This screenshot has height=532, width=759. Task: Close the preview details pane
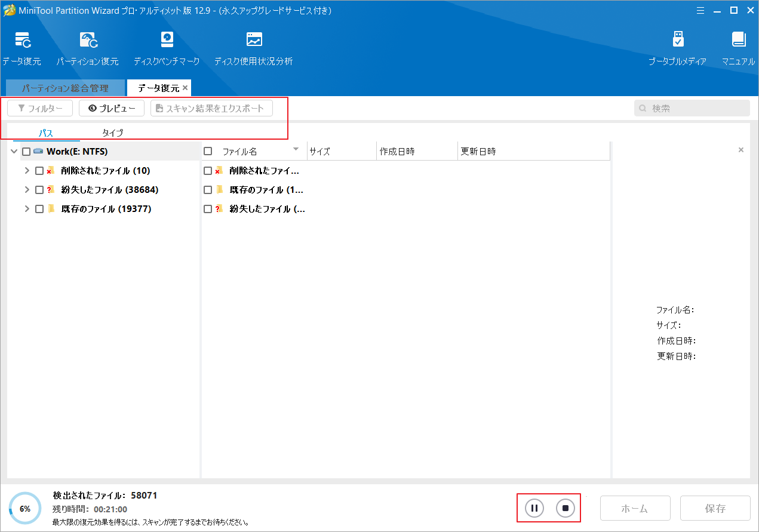(x=741, y=150)
